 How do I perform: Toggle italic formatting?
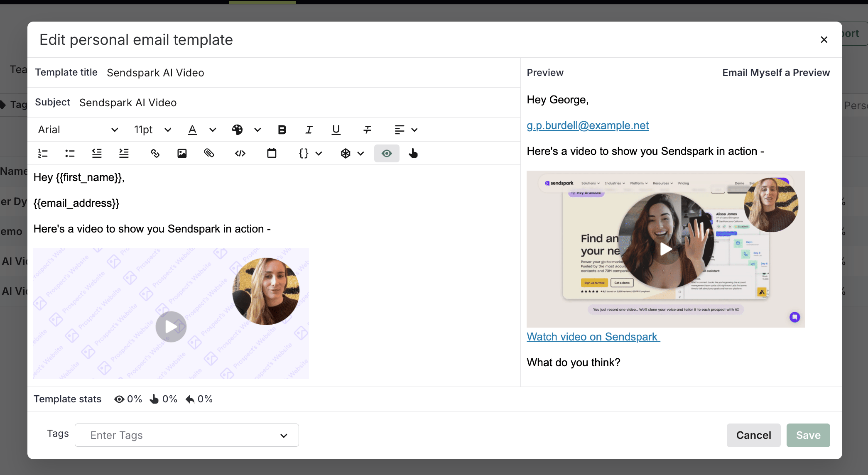coord(309,130)
